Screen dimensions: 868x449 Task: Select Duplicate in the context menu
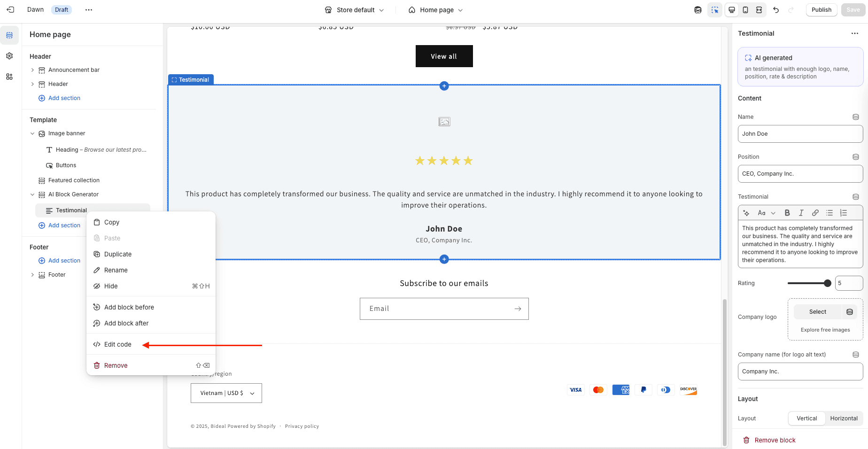(x=118, y=254)
